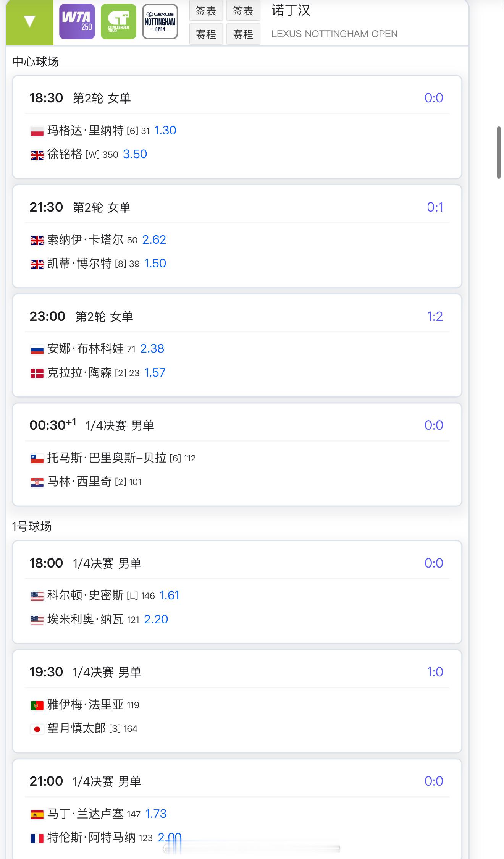Select the ATP Challenger Tour logo

click(118, 22)
